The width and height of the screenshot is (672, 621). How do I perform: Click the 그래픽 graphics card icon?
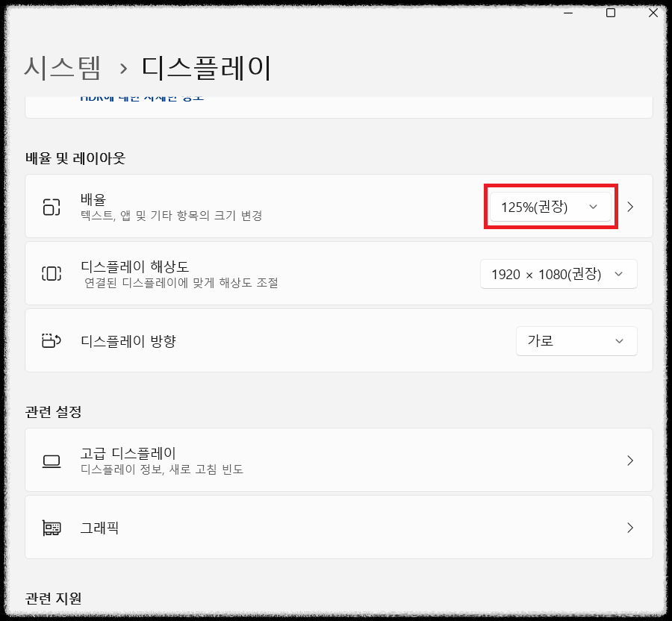51,526
